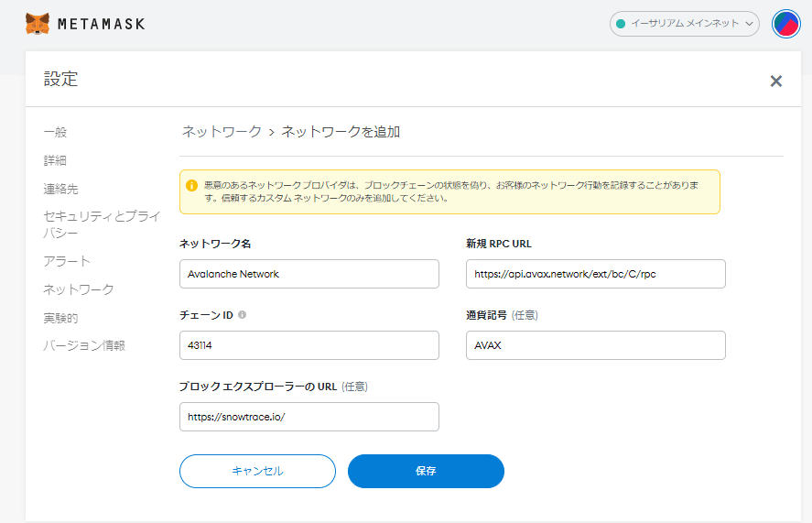Click the yellow warning info icon
The height and width of the screenshot is (523, 812).
(x=191, y=186)
